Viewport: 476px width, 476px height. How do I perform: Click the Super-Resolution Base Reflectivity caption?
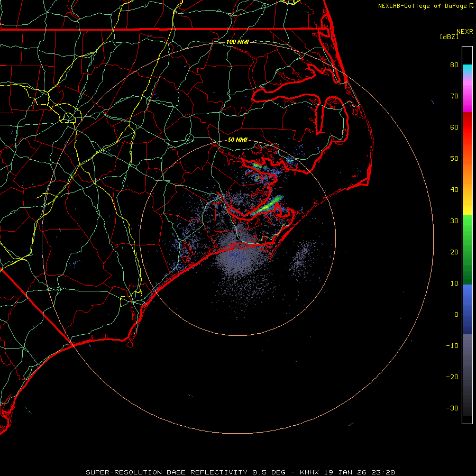point(240,472)
